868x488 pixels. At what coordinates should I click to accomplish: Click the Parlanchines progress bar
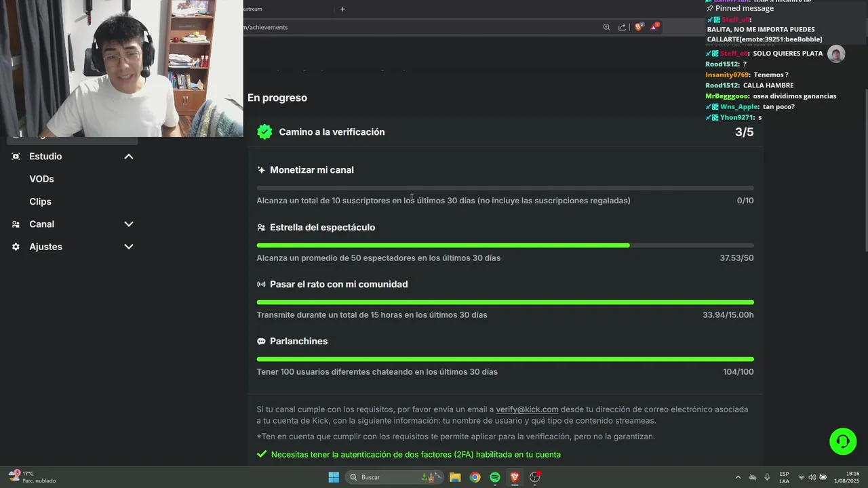tap(505, 359)
